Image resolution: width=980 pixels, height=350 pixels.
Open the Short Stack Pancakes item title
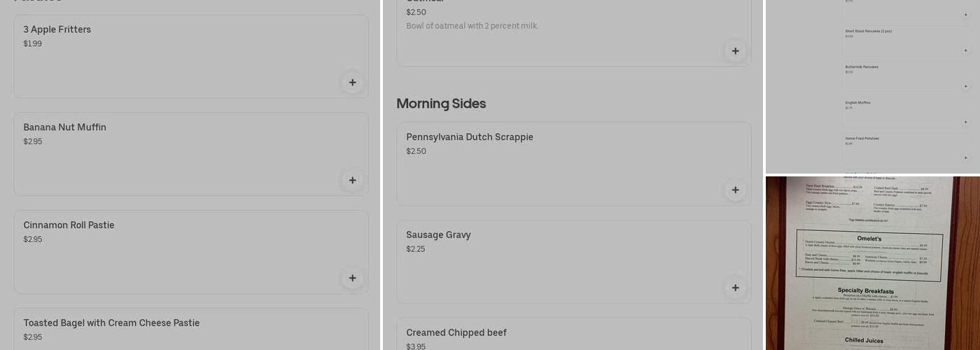[868, 31]
